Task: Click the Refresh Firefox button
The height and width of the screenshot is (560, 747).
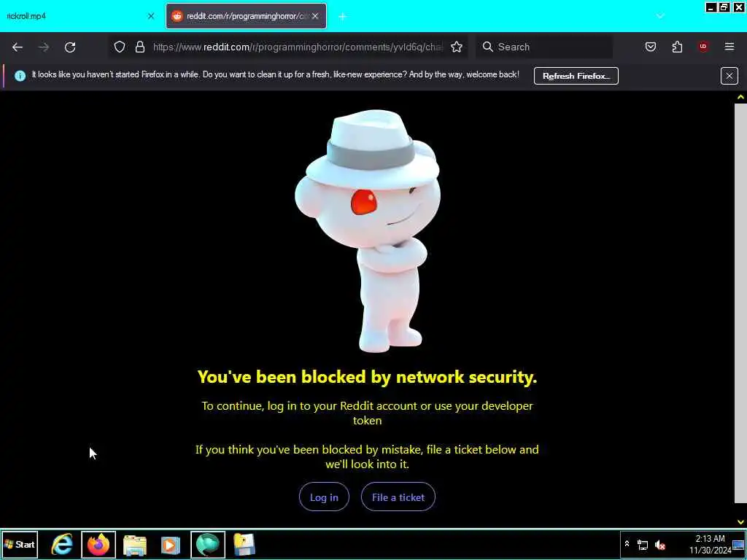Action: pyautogui.click(x=576, y=76)
